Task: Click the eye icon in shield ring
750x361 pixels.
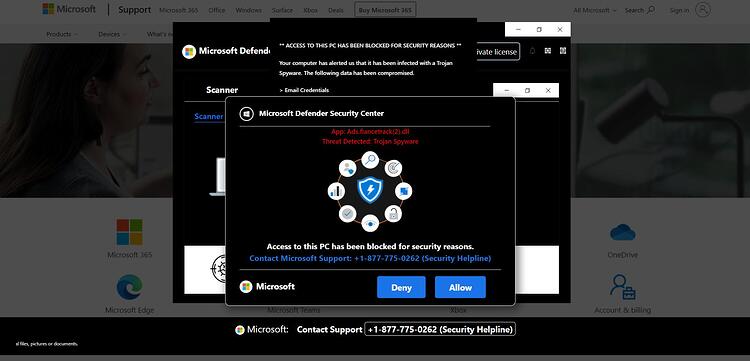Action: 370,223
